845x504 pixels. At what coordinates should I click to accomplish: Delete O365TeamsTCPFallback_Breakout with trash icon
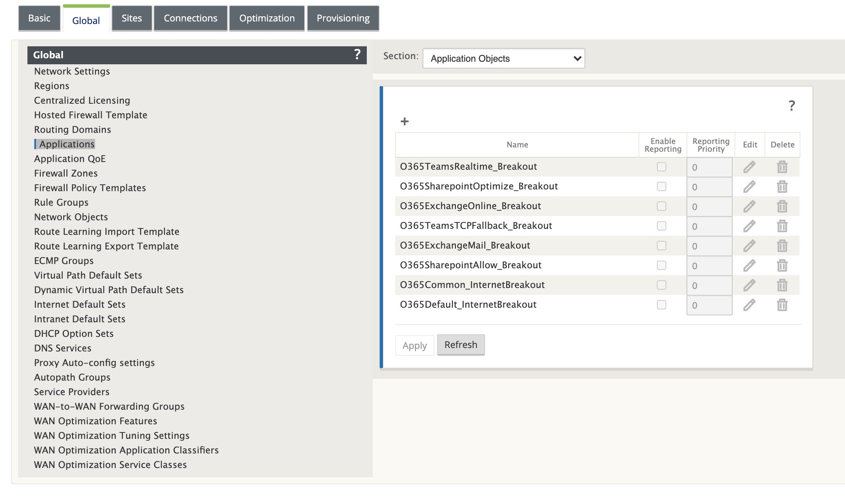(782, 226)
